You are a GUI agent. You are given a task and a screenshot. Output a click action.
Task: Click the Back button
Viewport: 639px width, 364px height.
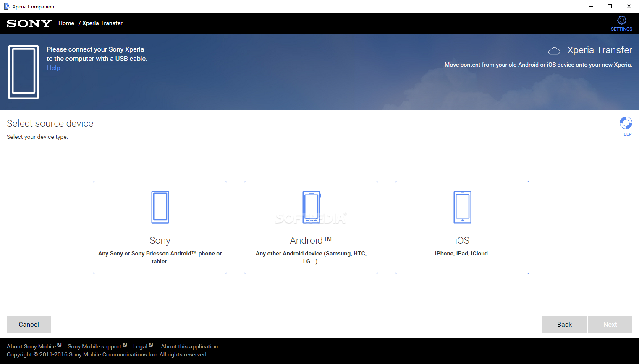tap(564, 325)
